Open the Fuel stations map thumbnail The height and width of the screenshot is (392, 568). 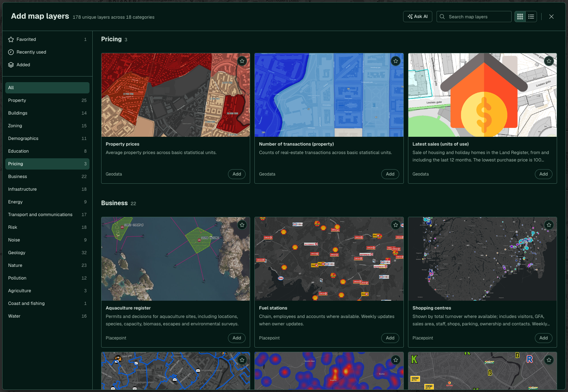[x=329, y=259]
